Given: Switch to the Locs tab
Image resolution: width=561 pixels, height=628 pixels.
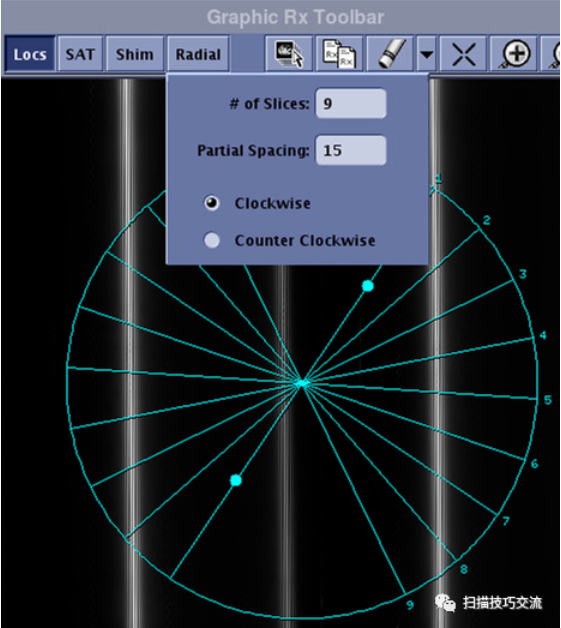Looking at the screenshot, I should (30, 54).
